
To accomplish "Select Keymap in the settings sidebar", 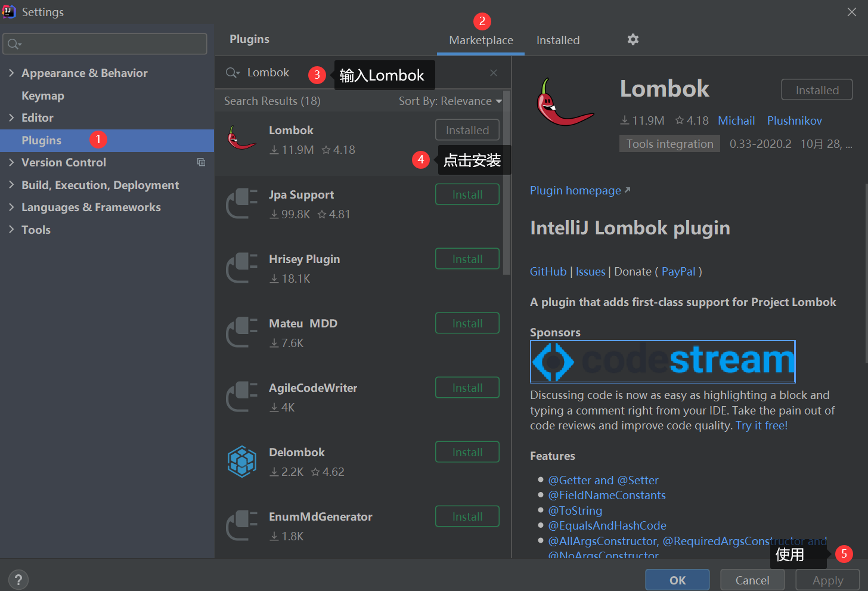I will 42,95.
